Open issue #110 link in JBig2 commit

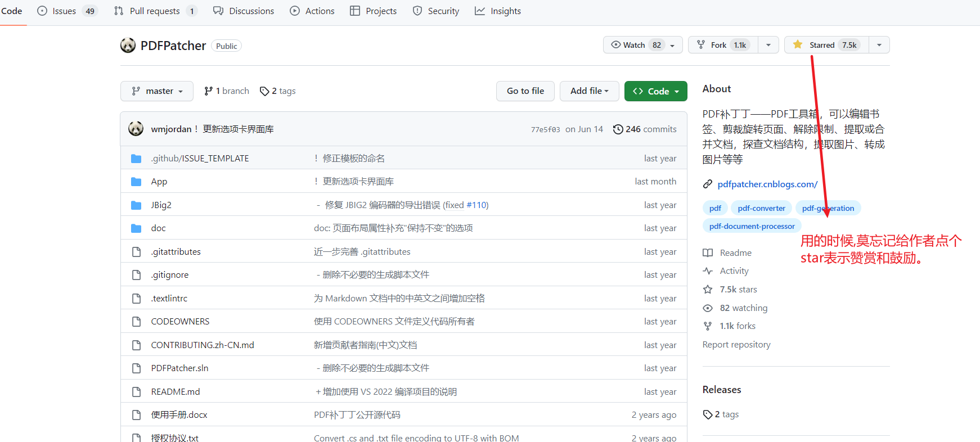pos(476,205)
